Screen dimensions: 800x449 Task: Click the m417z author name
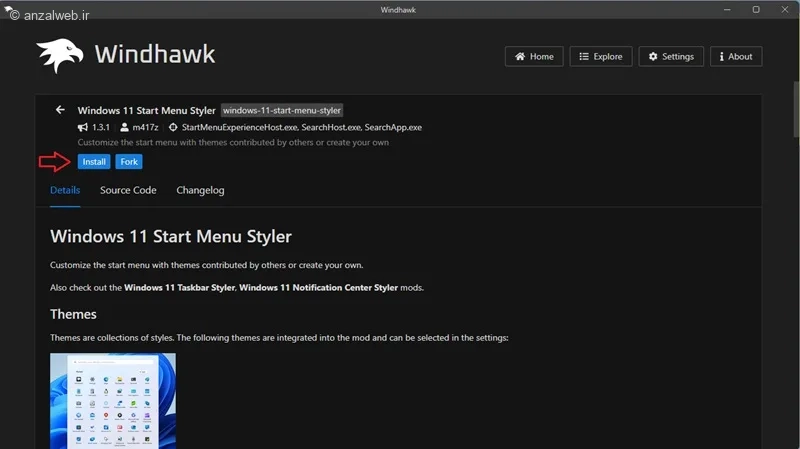(147, 128)
